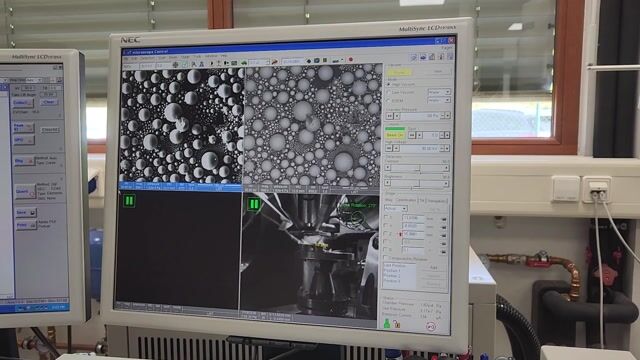Click the crosshair icon in the toolbar
The height and width of the screenshot is (360, 640).
click(176, 65)
